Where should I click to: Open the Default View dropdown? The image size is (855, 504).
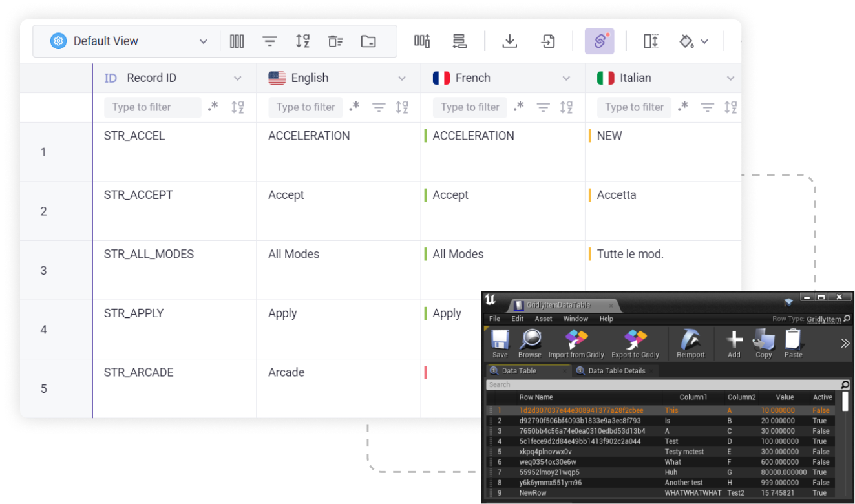pyautogui.click(x=129, y=41)
